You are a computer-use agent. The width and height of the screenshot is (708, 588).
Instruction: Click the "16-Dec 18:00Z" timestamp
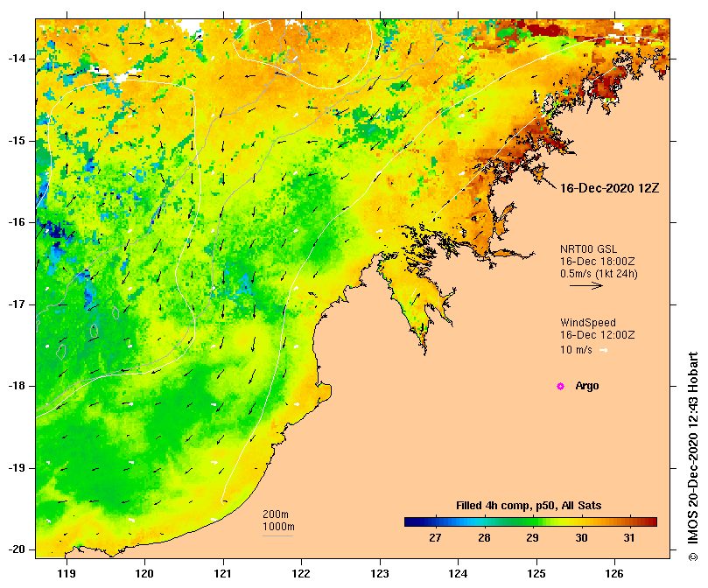pos(598,262)
